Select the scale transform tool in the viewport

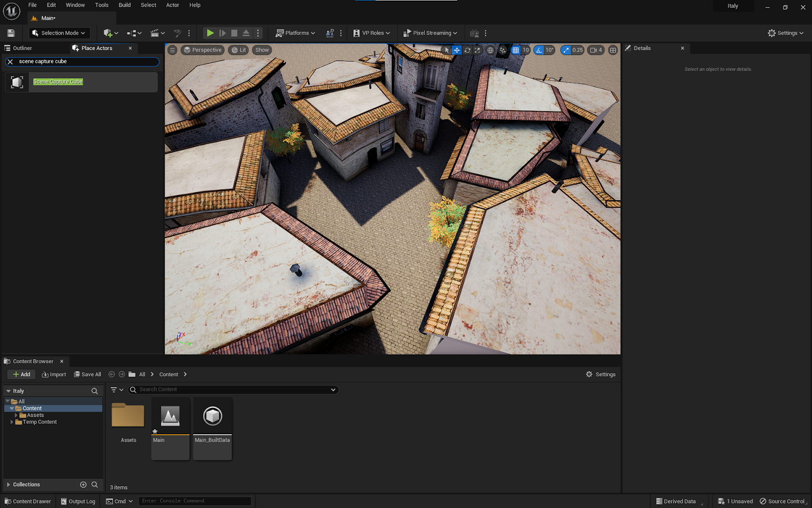click(477, 50)
